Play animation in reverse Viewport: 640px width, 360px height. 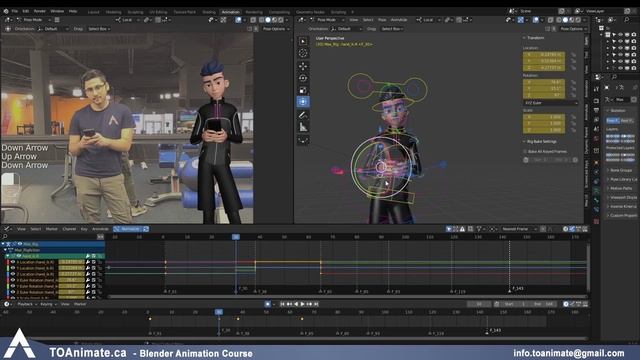[296, 304]
